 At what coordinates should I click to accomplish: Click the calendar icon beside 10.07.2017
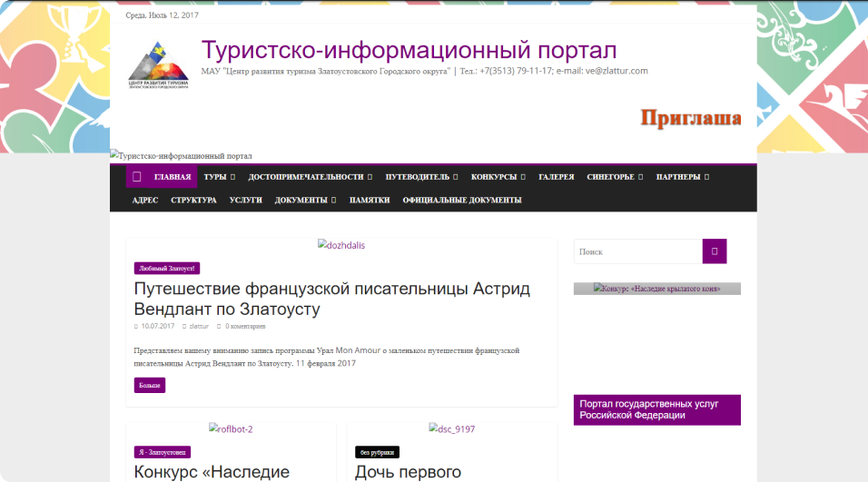[x=136, y=326]
